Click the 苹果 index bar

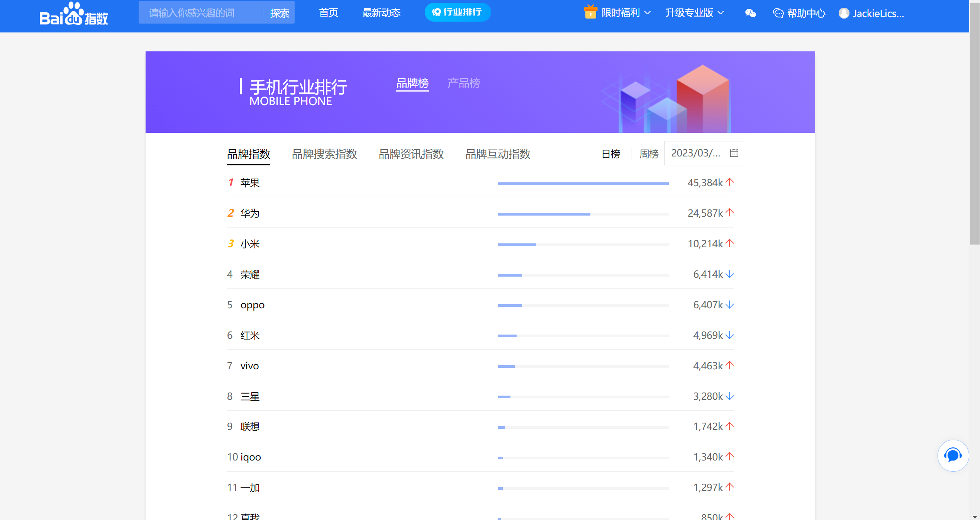[x=583, y=184]
